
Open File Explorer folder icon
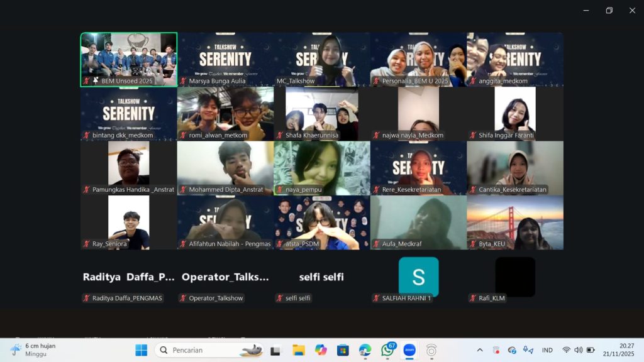tap(299, 350)
